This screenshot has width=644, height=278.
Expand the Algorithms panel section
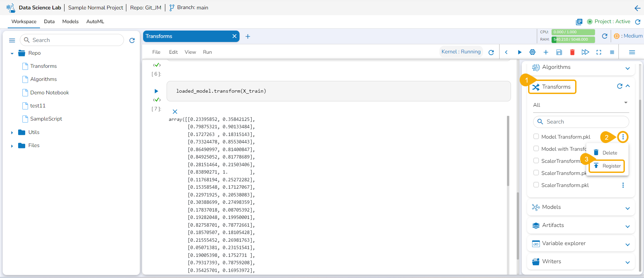(627, 68)
